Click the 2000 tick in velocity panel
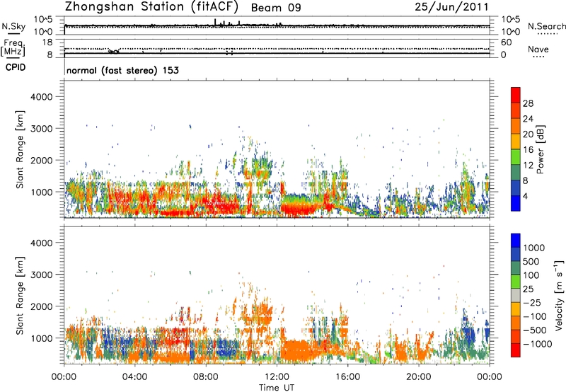566x392 pixels. click(41, 306)
